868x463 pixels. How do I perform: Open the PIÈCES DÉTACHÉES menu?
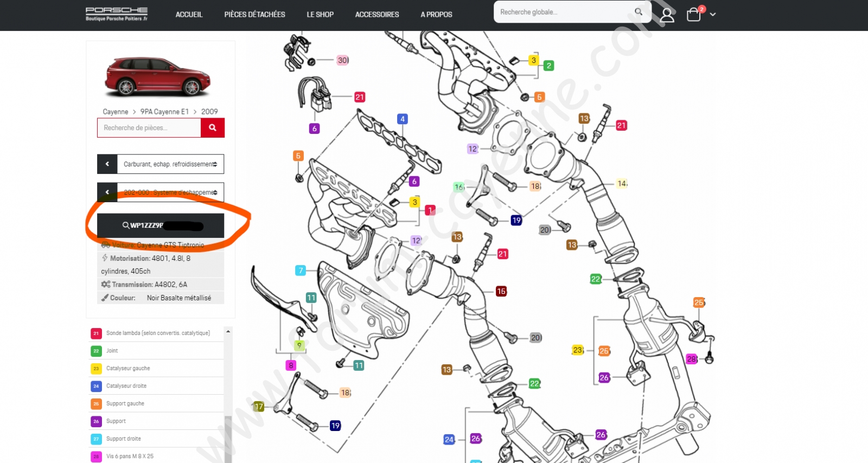pos(254,15)
